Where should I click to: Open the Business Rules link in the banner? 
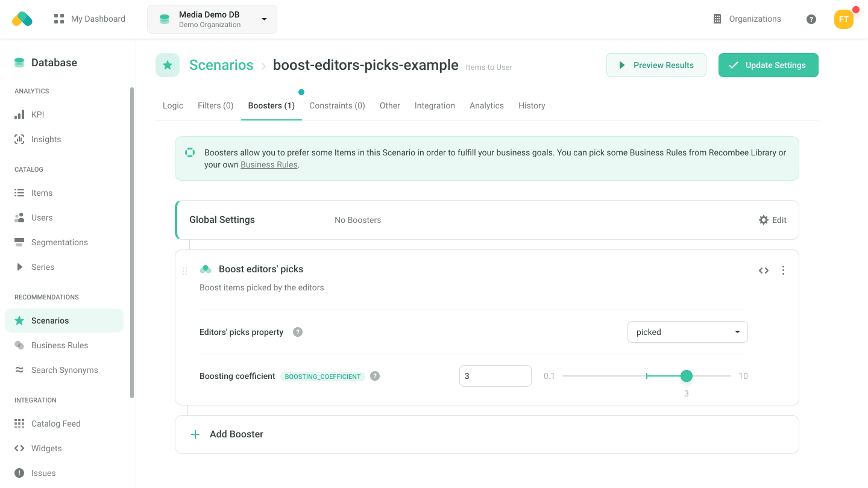point(268,164)
